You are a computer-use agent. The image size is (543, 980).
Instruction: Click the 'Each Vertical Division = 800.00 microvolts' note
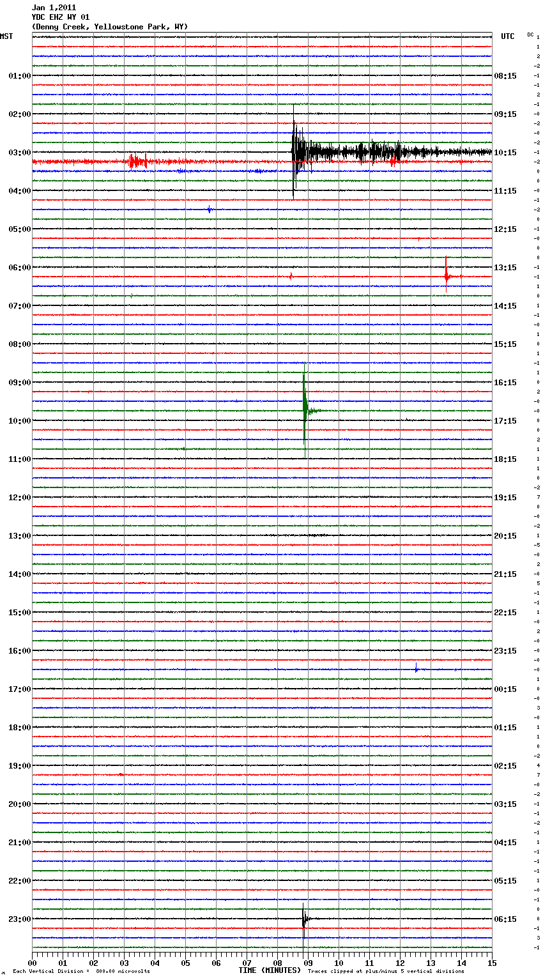81,972
